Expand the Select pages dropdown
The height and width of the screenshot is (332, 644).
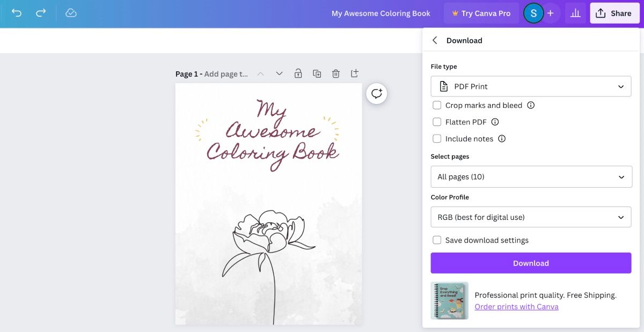click(x=531, y=176)
